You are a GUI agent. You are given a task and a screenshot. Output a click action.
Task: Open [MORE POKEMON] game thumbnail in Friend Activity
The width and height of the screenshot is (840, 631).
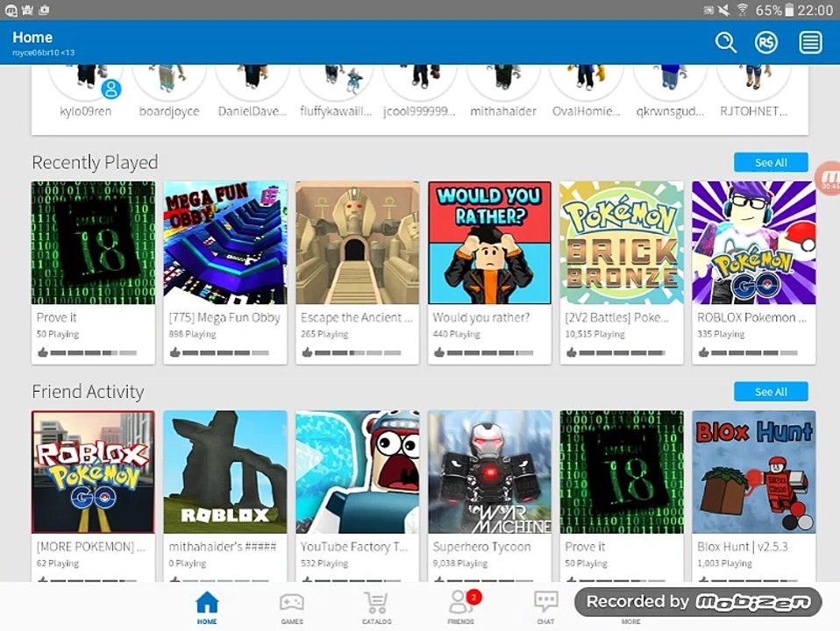[93, 471]
